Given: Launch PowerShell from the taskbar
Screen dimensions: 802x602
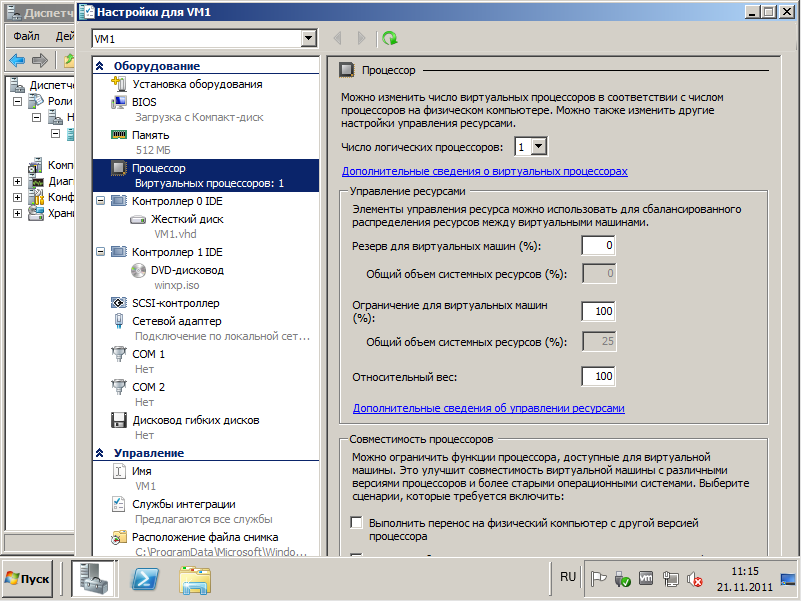Looking at the screenshot, I should click(x=146, y=578).
